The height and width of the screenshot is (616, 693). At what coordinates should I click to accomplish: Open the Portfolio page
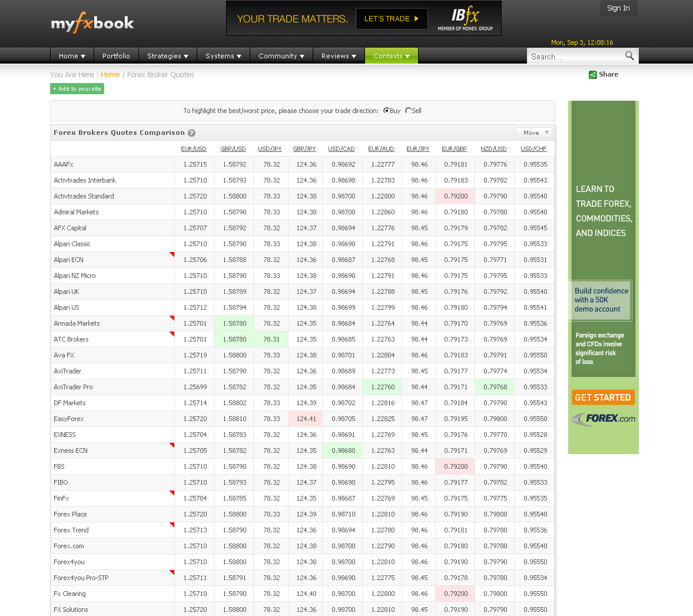tap(116, 56)
